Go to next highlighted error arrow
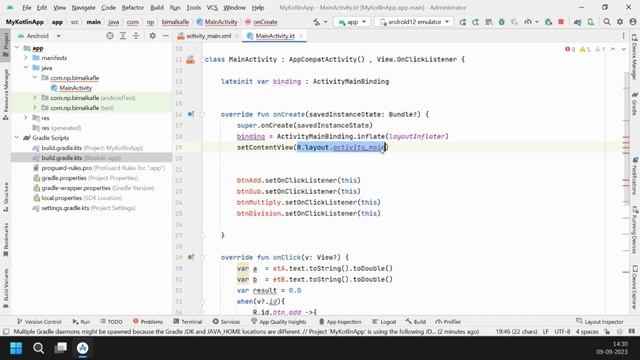Image resolution: width=640 pixels, height=360 pixels. click(x=623, y=49)
